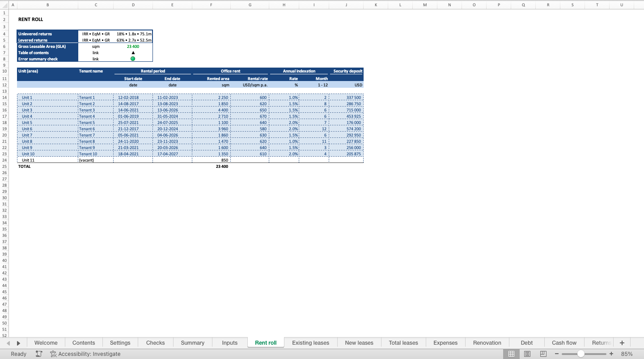The image size is (644, 359).
Task: Click the 85% zoom level button
Action: [627, 354]
